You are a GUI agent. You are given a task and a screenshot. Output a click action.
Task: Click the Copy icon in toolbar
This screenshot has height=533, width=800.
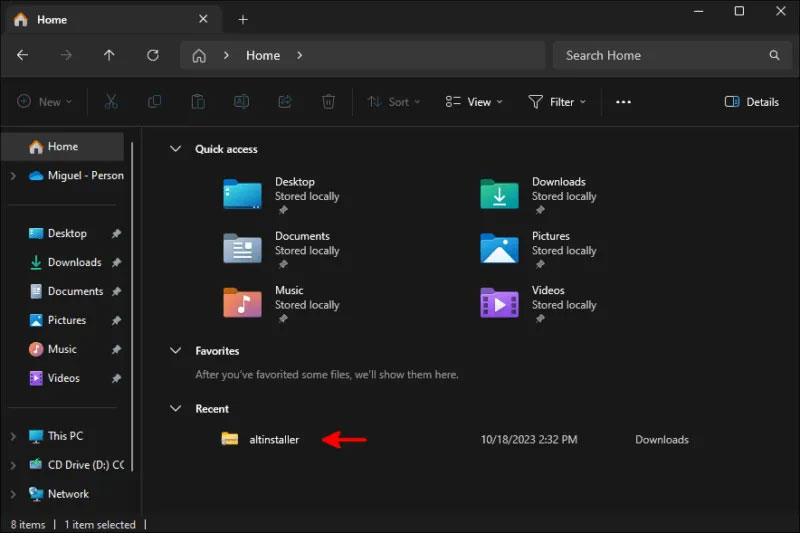pyautogui.click(x=155, y=102)
